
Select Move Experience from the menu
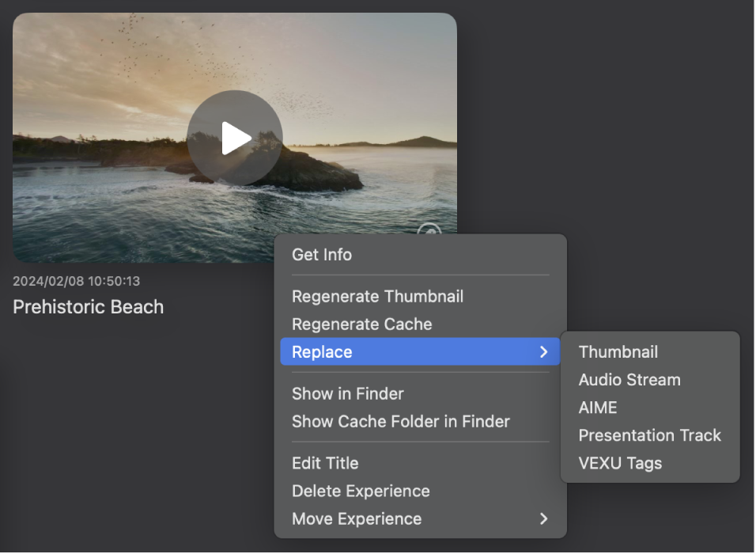pyautogui.click(x=356, y=518)
